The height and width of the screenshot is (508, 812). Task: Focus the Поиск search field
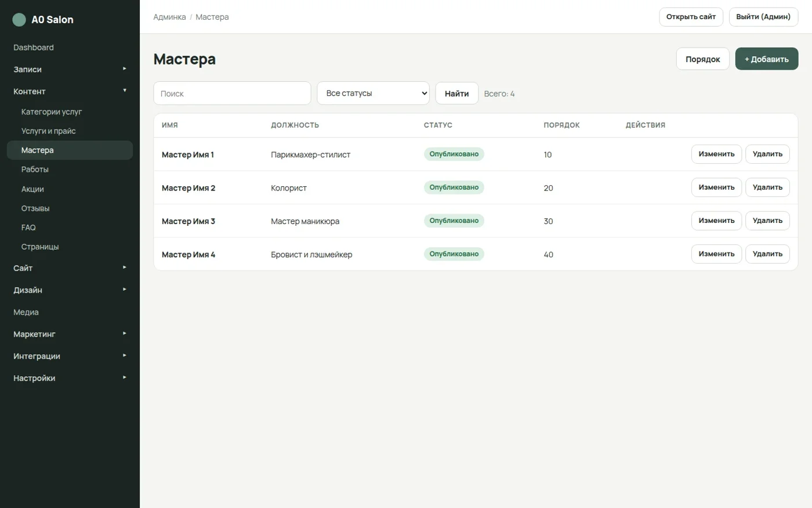point(232,93)
